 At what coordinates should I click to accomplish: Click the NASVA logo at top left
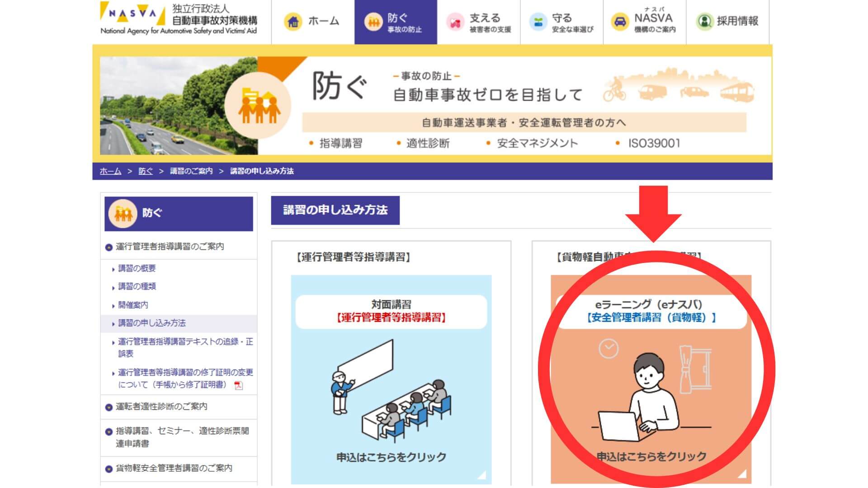click(179, 19)
